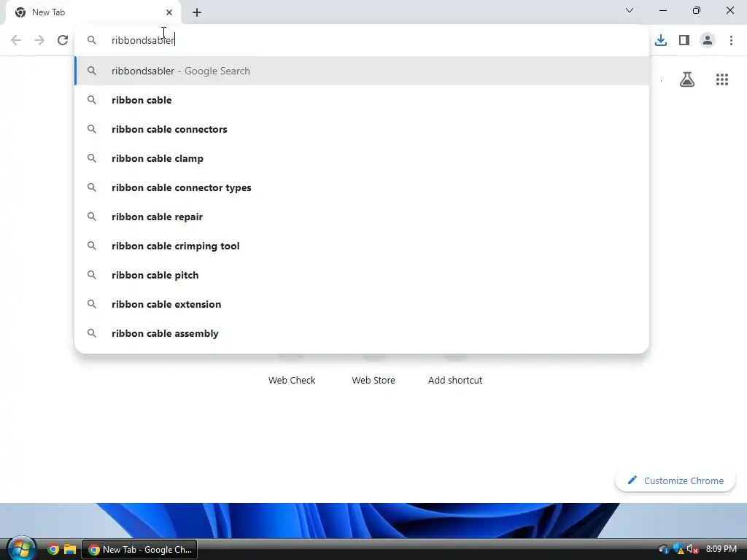Pick 'ribbon cable pitch' suggestion
747x560 pixels.
click(x=362, y=275)
